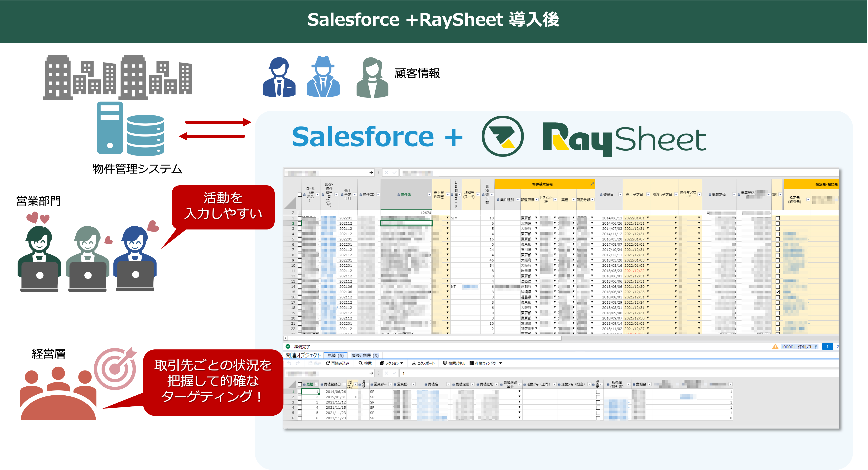Click the 見積 column sort icon
This screenshot has width=868, height=470.
[x=316, y=384]
